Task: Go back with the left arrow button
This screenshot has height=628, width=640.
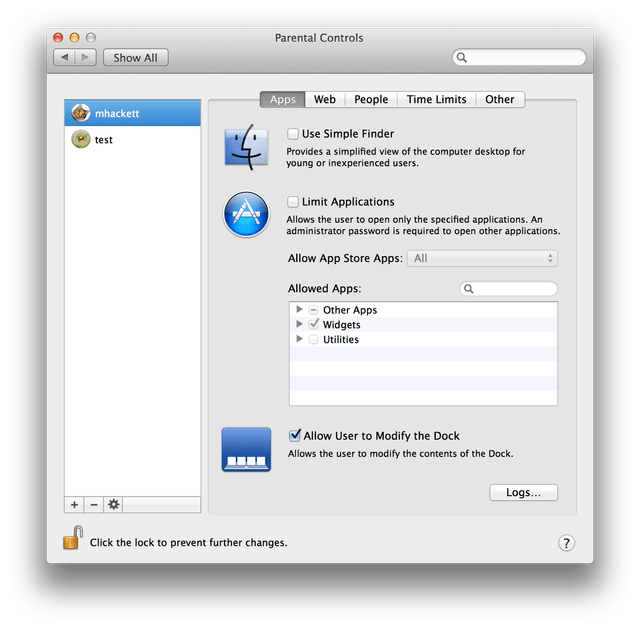Action: pyautogui.click(x=64, y=57)
